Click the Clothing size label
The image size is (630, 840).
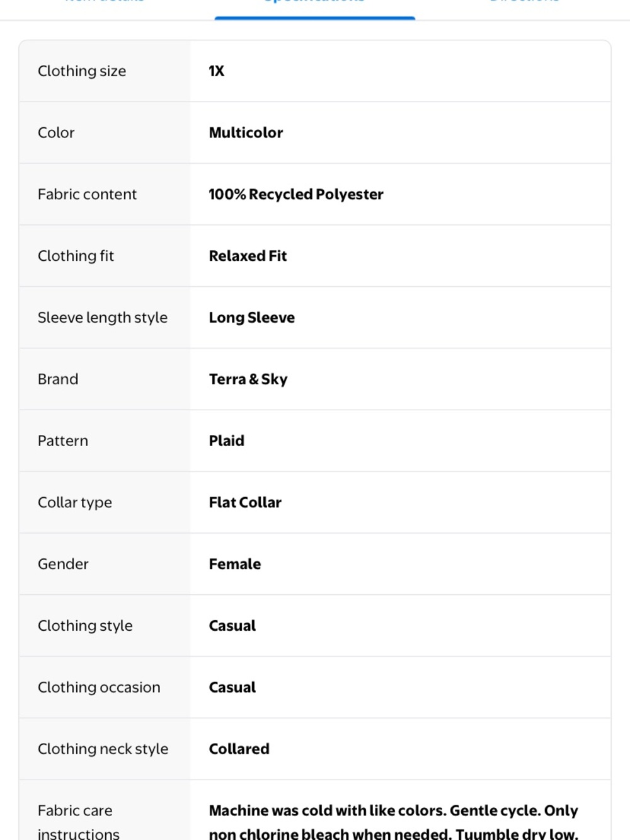point(82,71)
